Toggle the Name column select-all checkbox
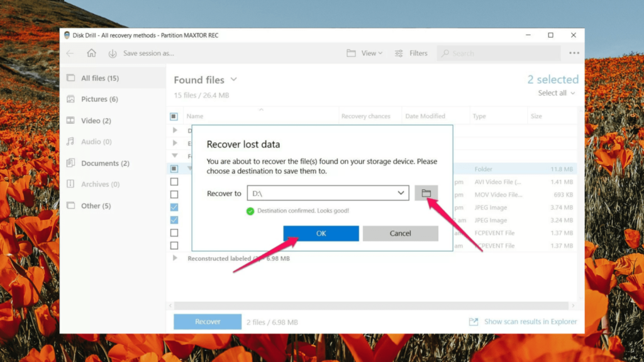Viewport: 644px width, 362px height. click(174, 116)
